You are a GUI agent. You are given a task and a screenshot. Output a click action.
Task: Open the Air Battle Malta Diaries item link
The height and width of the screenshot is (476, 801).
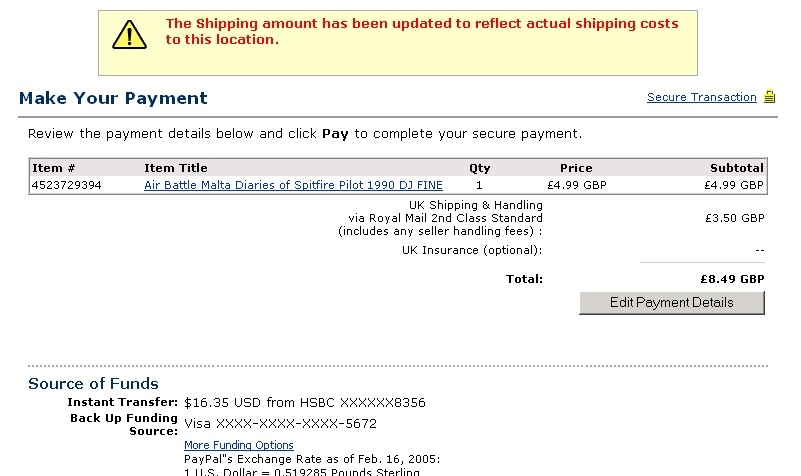point(293,185)
